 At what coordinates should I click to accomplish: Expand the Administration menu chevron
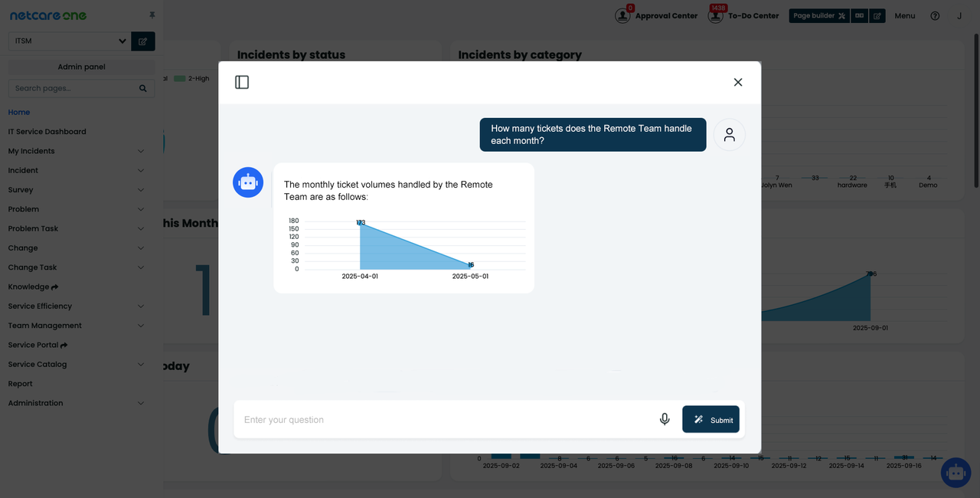pos(140,403)
